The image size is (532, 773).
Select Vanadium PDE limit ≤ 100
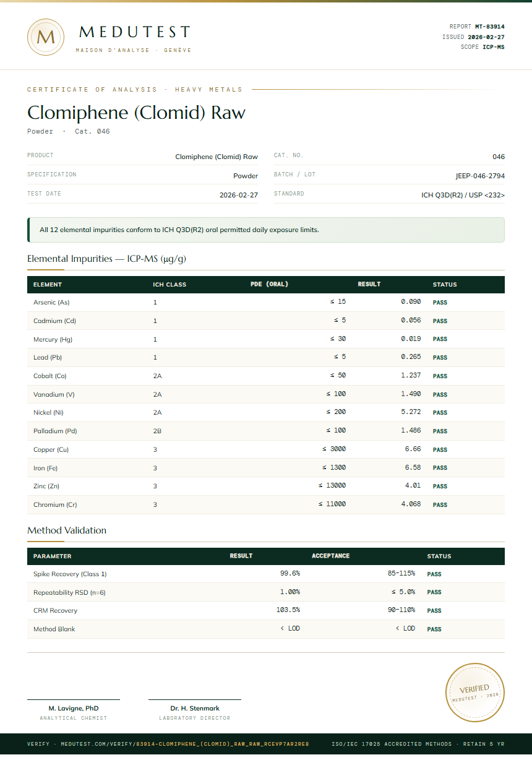click(x=336, y=394)
